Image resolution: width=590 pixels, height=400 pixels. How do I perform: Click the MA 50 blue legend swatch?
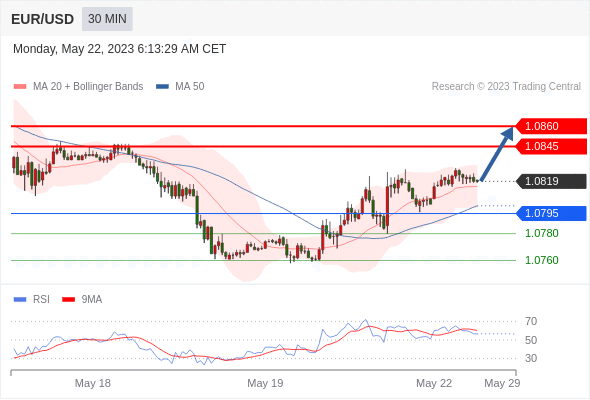click(162, 87)
